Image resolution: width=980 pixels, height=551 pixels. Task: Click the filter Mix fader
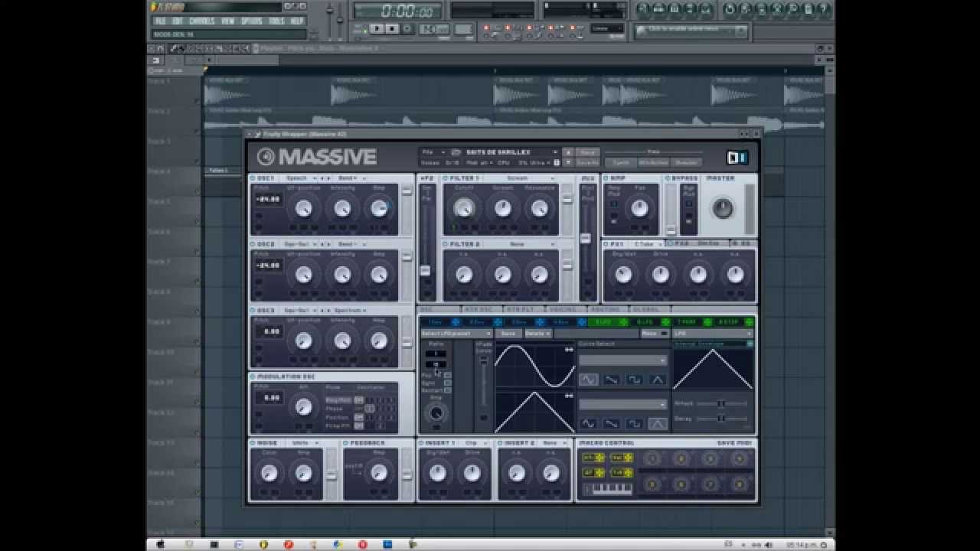click(585, 239)
